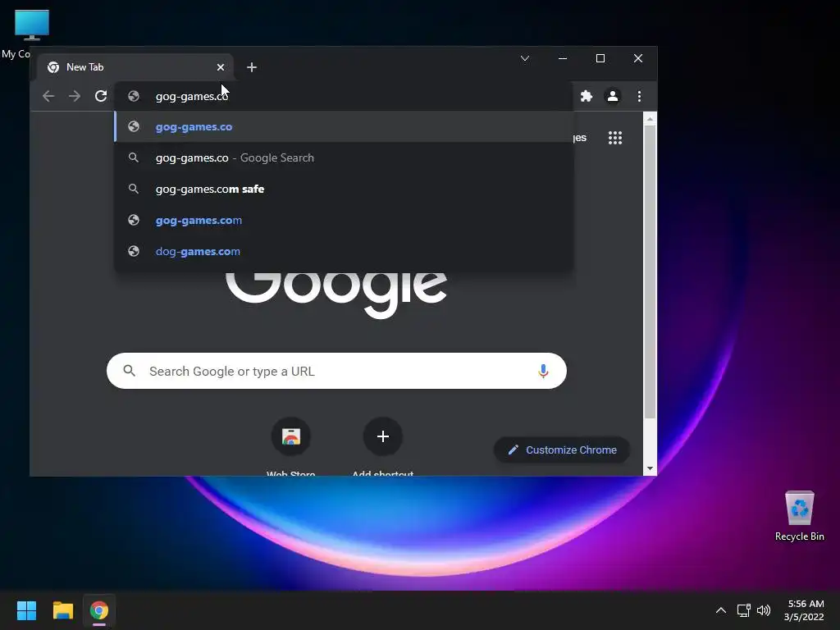Select the gog-games.com URL suggestion
This screenshot has width=840, height=630.
pyautogui.click(x=344, y=220)
